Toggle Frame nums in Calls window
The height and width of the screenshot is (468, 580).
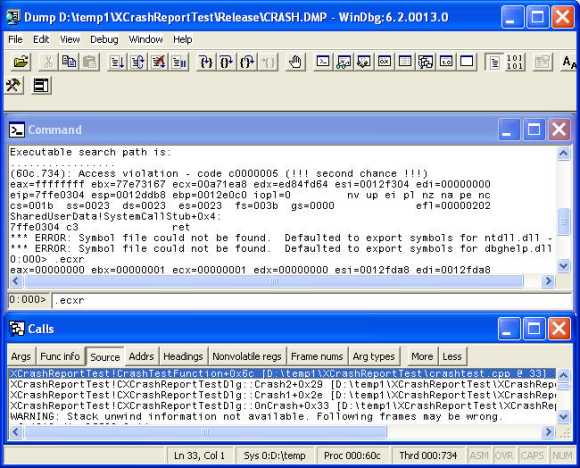317,356
